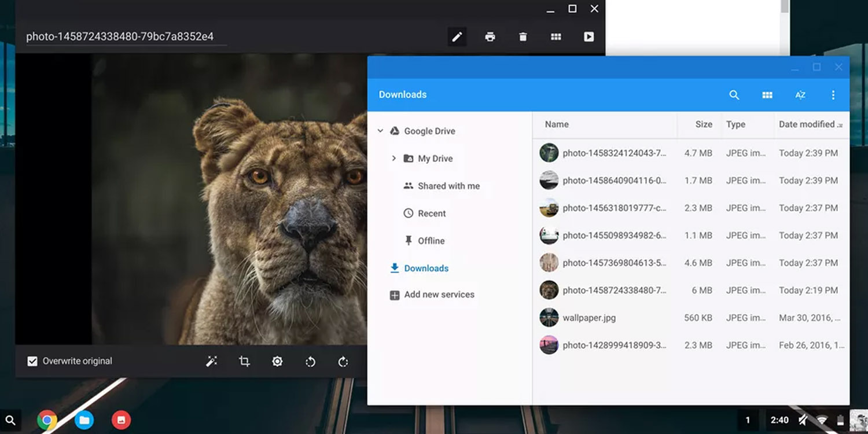The image size is (868, 434).
Task: Print the photo with printer icon
Action: pyautogui.click(x=490, y=37)
